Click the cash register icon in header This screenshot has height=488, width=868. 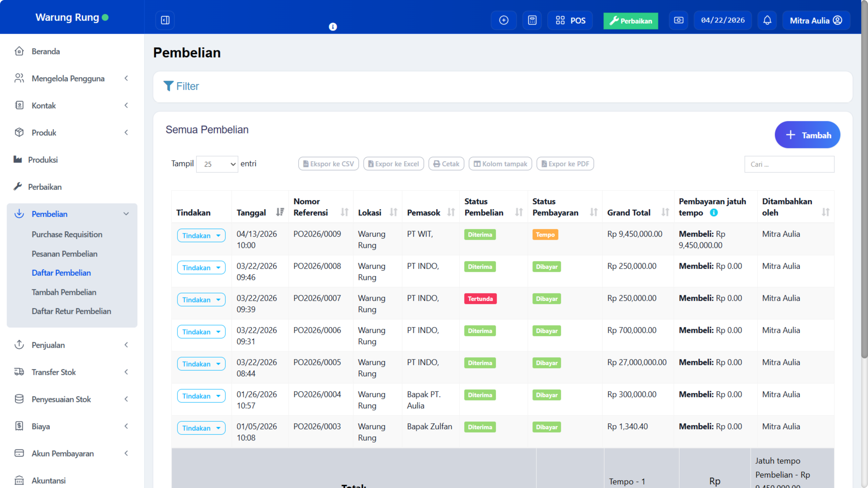tap(678, 20)
